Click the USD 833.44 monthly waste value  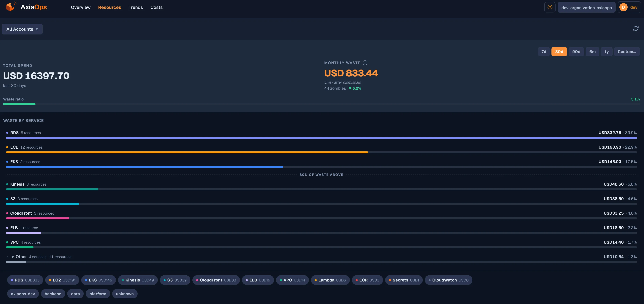[351, 73]
